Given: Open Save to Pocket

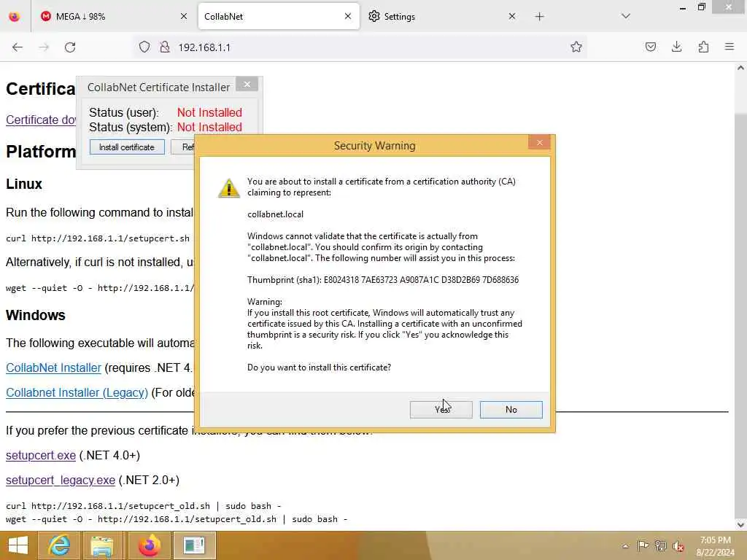Looking at the screenshot, I should (651, 47).
